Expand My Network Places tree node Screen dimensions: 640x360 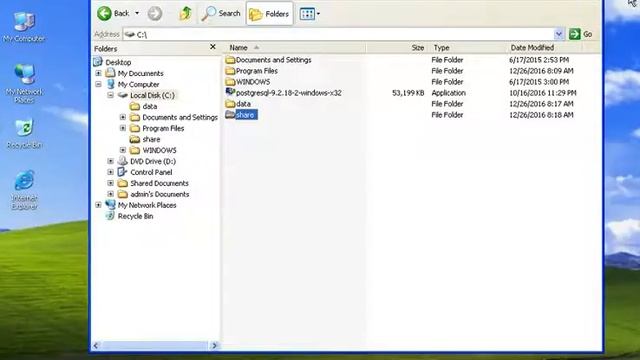pos(98,206)
